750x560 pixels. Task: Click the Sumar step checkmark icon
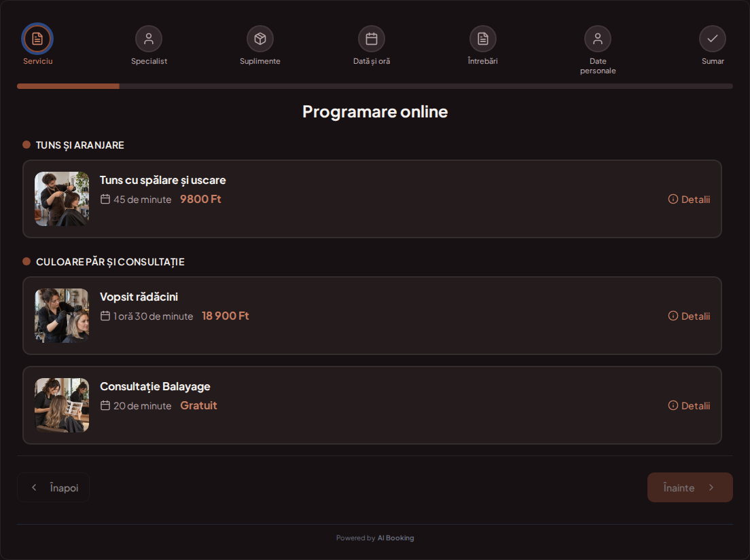tap(713, 39)
